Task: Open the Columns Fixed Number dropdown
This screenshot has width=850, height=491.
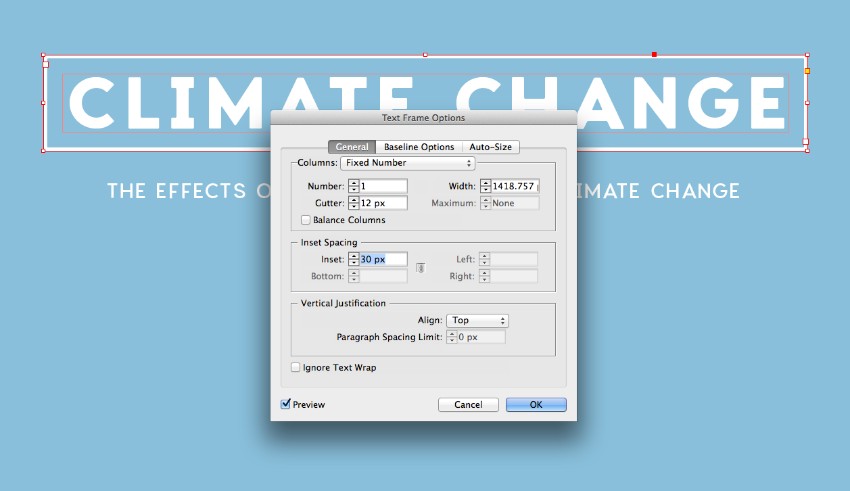Action: click(408, 163)
